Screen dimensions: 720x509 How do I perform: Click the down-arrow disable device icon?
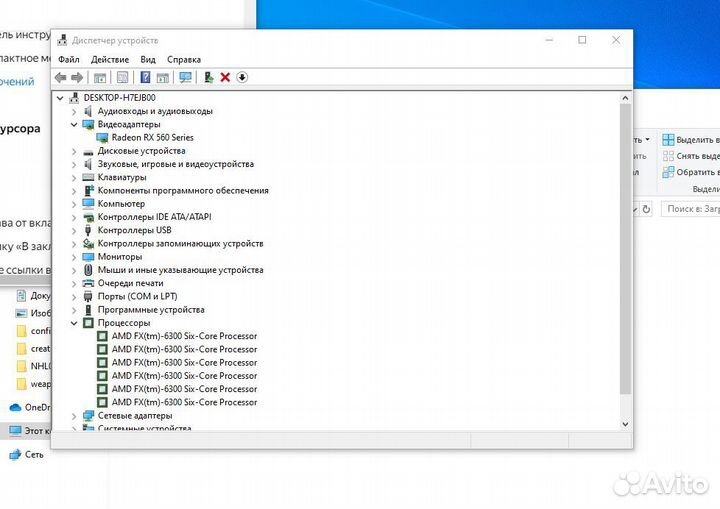242,77
